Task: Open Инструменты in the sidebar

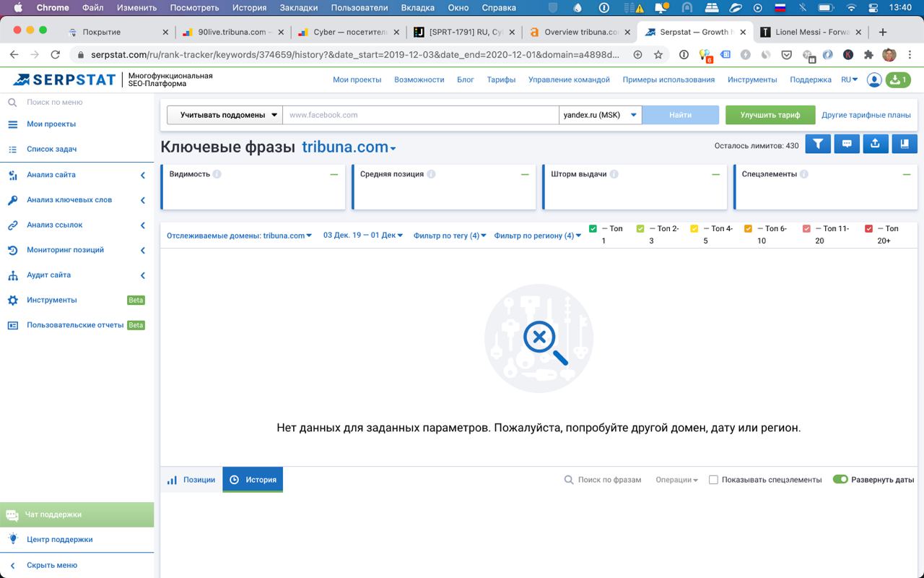Action: click(x=51, y=300)
